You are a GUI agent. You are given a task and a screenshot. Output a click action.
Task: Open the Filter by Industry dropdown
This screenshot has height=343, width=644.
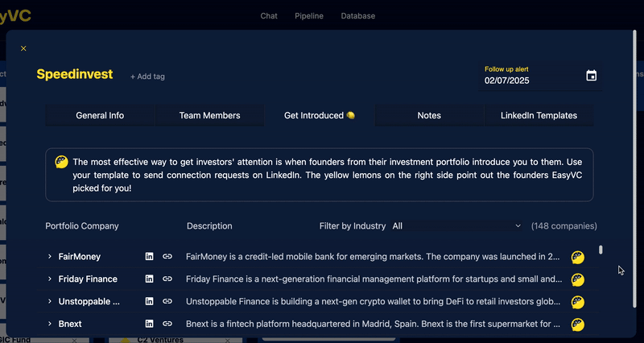coord(456,226)
